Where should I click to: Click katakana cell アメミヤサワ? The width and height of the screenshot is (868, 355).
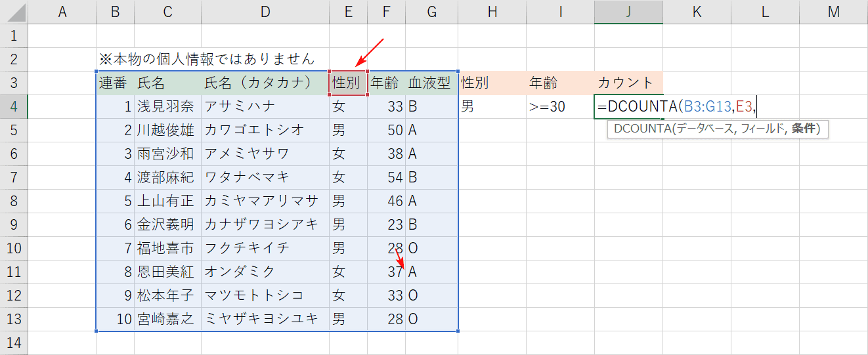point(265,154)
